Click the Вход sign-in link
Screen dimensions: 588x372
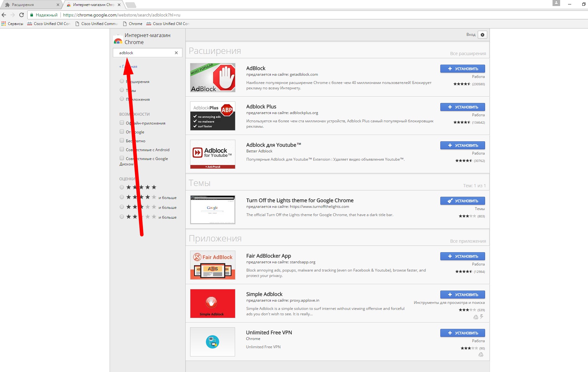(x=471, y=35)
